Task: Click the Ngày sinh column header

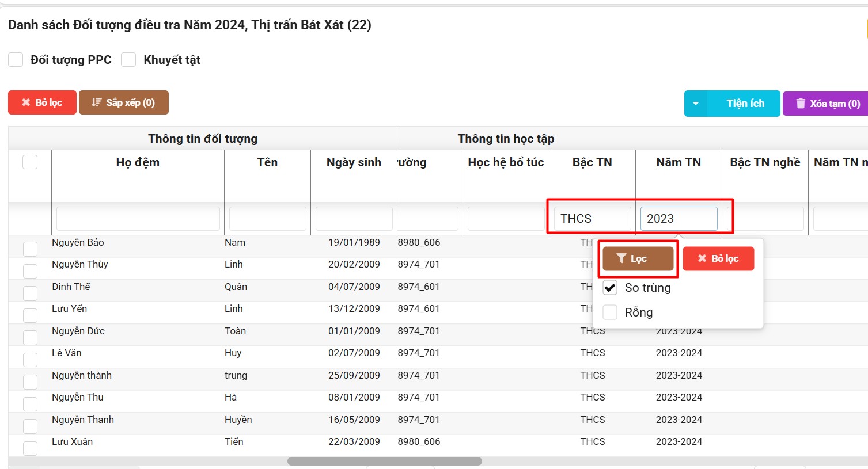Action: pos(354,162)
